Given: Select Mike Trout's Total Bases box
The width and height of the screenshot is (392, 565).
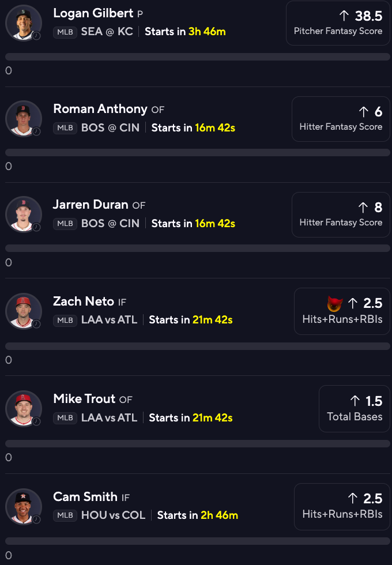Looking at the screenshot, I should [355, 409].
